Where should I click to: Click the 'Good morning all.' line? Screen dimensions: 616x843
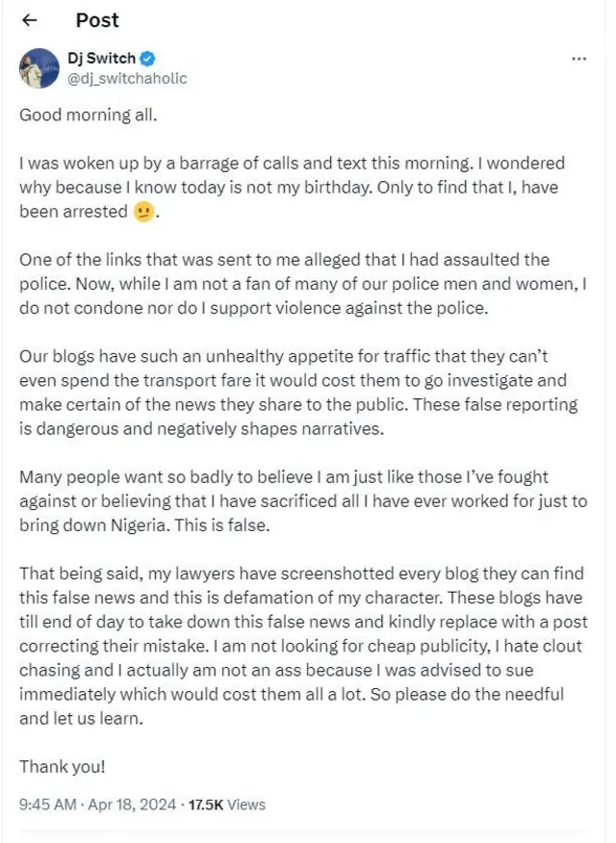click(x=88, y=114)
